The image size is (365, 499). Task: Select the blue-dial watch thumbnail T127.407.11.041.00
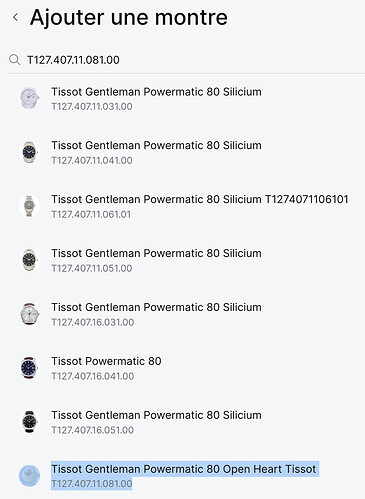tap(29, 152)
